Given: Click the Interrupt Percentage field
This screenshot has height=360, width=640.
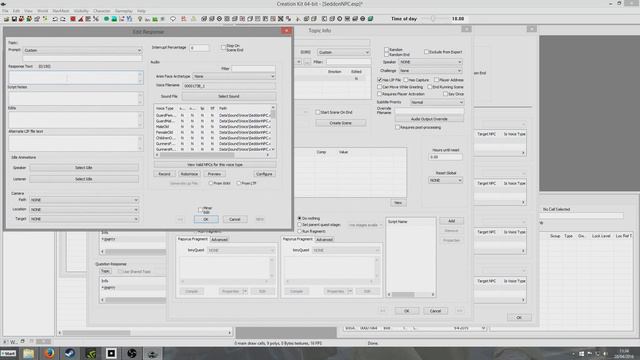Looking at the screenshot, I should coord(199,48).
